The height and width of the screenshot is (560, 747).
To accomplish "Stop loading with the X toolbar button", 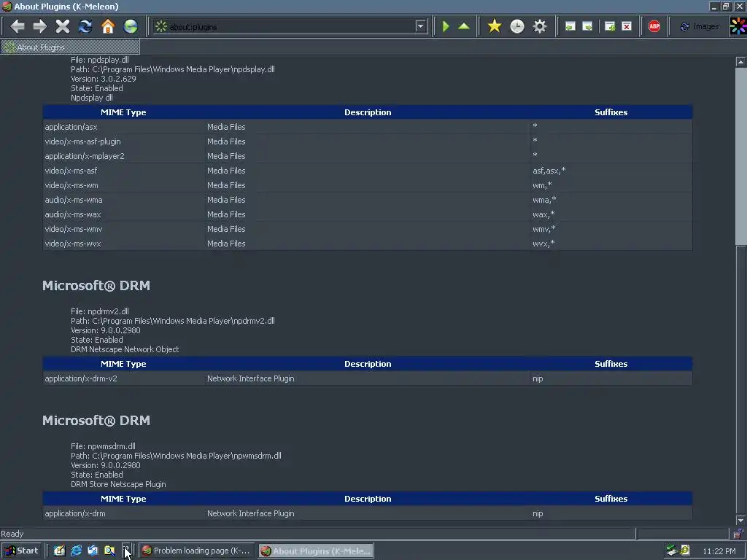I will point(63,26).
